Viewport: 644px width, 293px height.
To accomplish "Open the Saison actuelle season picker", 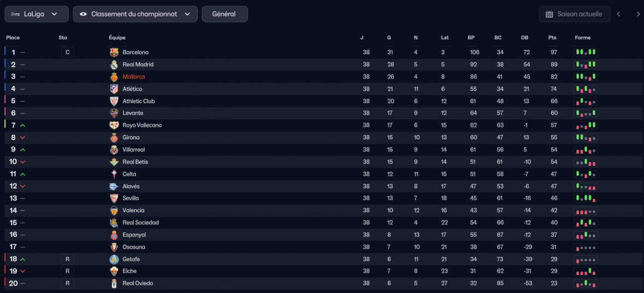I will 575,14.
